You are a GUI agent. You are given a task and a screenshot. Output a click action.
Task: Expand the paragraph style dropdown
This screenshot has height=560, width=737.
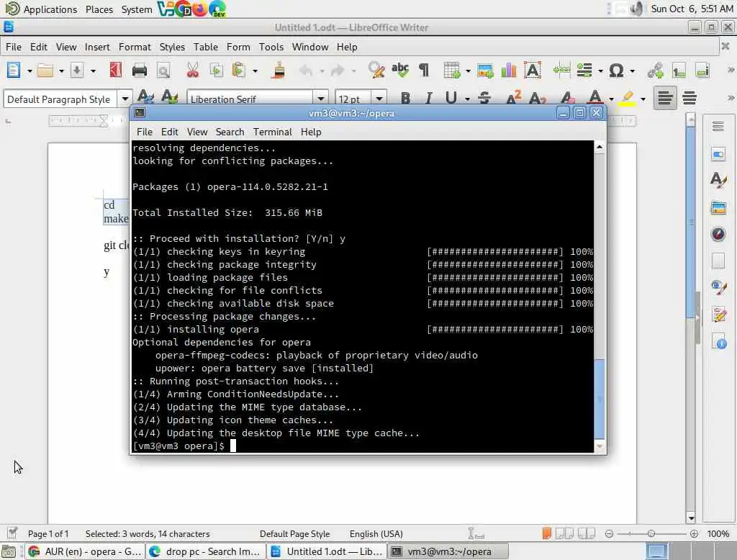[x=125, y=99]
